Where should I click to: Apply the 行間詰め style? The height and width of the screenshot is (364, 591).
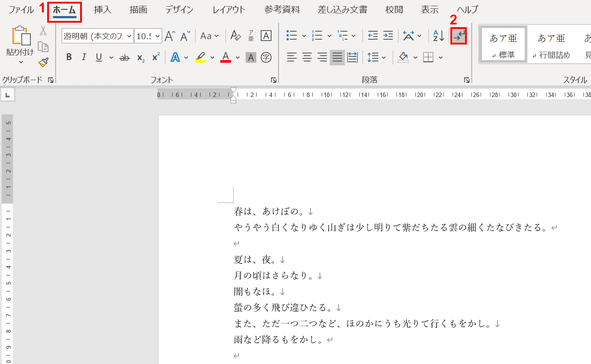(551, 44)
